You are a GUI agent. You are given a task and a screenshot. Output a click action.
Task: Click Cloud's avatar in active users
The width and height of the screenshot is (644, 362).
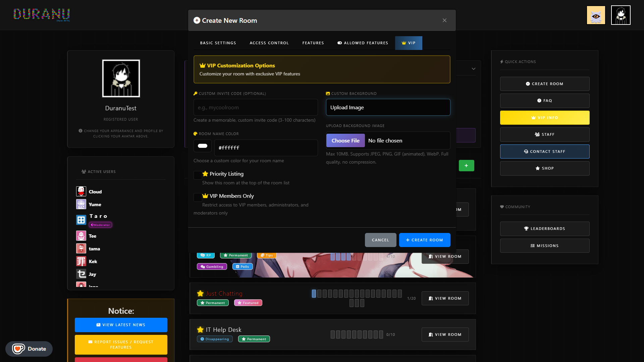tap(81, 191)
